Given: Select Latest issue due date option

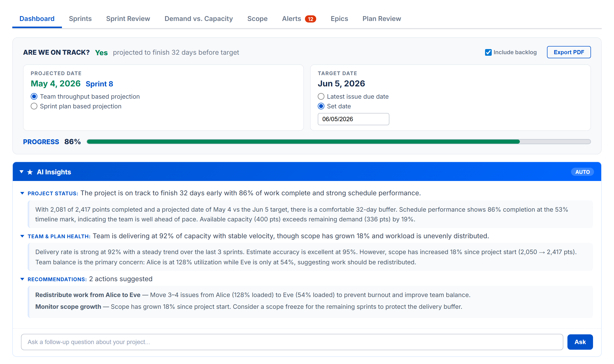Looking at the screenshot, I should pyautogui.click(x=321, y=96).
